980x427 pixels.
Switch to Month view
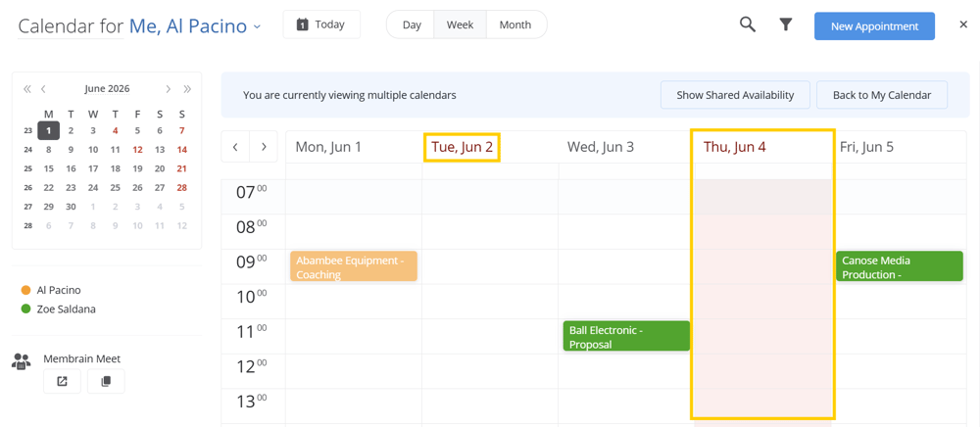point(515,24)
